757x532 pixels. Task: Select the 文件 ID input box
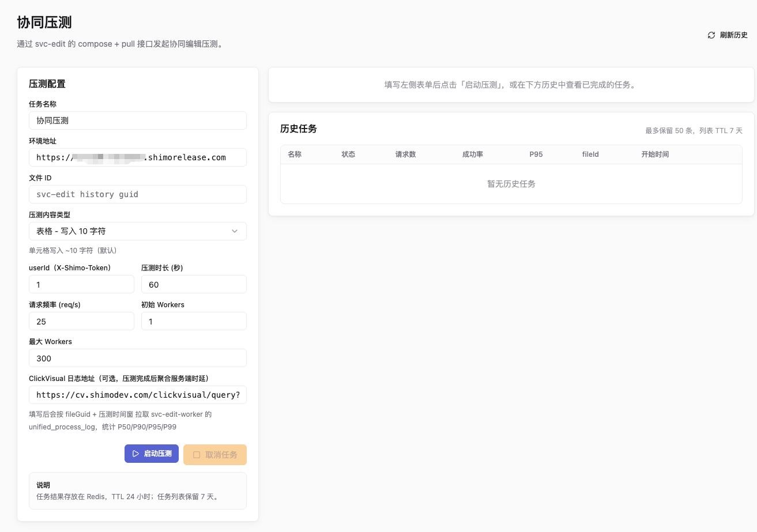[x=138, y=194]
